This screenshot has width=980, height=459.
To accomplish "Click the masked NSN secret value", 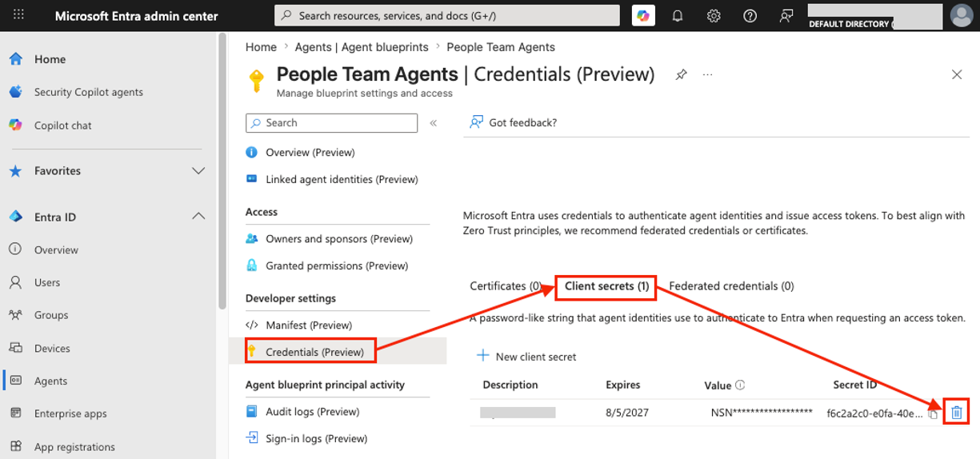I will (x=762, y=413).
